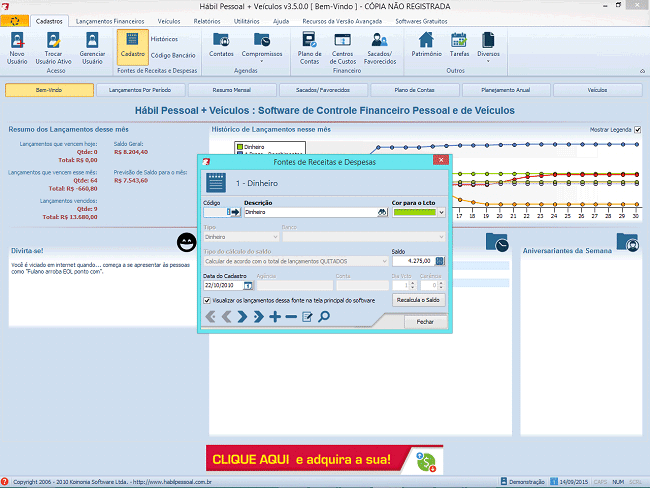Open the contacts folder icon above Aniversariantes
The height and width of the screenshot is (488, 650).
[627, 242]
